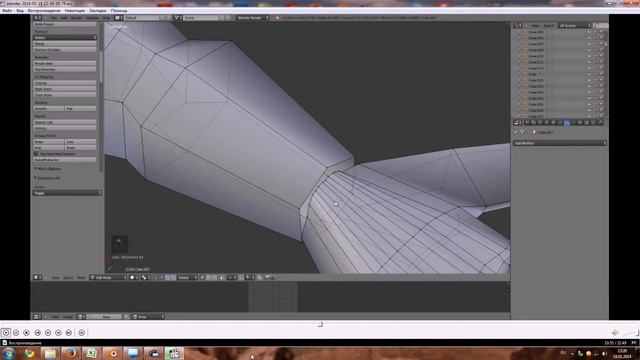This screenshot has height=360, width=640.
Task: Click the Repeat Last button
Action: pos(64,122)
